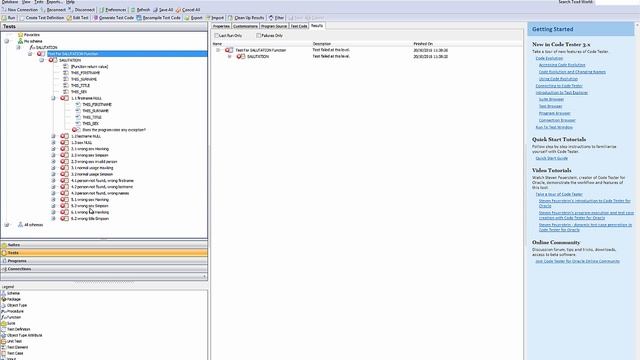The height and width of the screenshot is (360, 640).
Task: Sort results by the Description column
Action: [322, 44]
